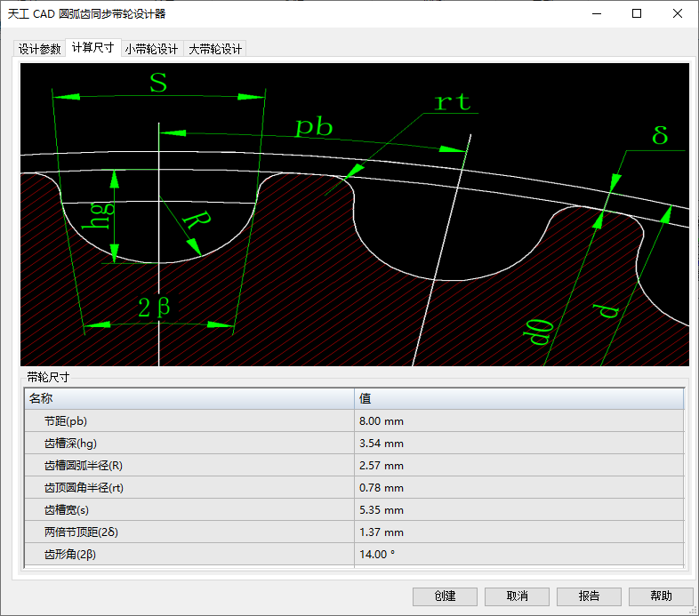The width and height of the screenshot is (699, 616).
Task: Close the 圆弧齿同步带轮设计器 dialog window
Action: 678,13
